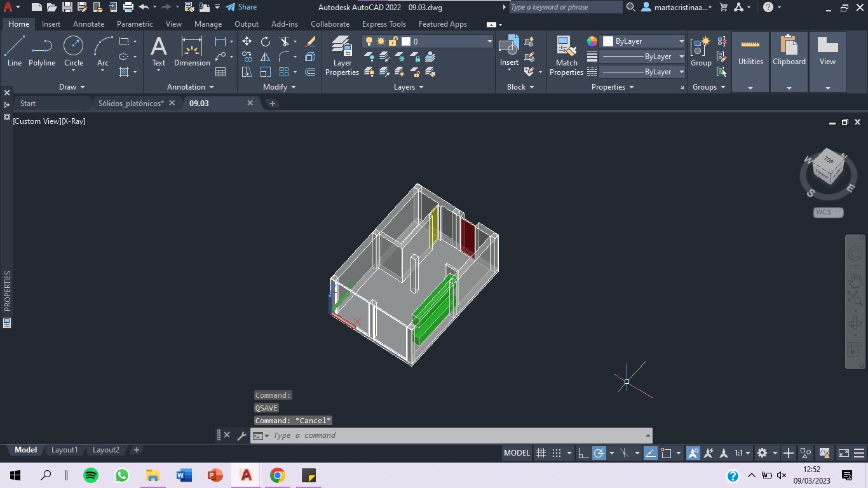Toggle Snap mode dots in status bar

point(556,453)
